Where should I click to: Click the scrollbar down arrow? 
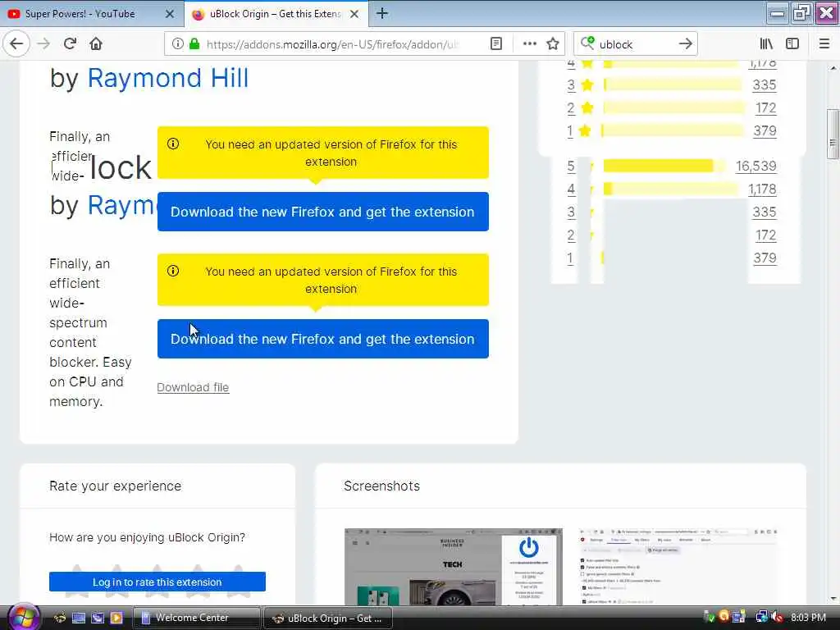pyautogui.click(x=833, y=599)
